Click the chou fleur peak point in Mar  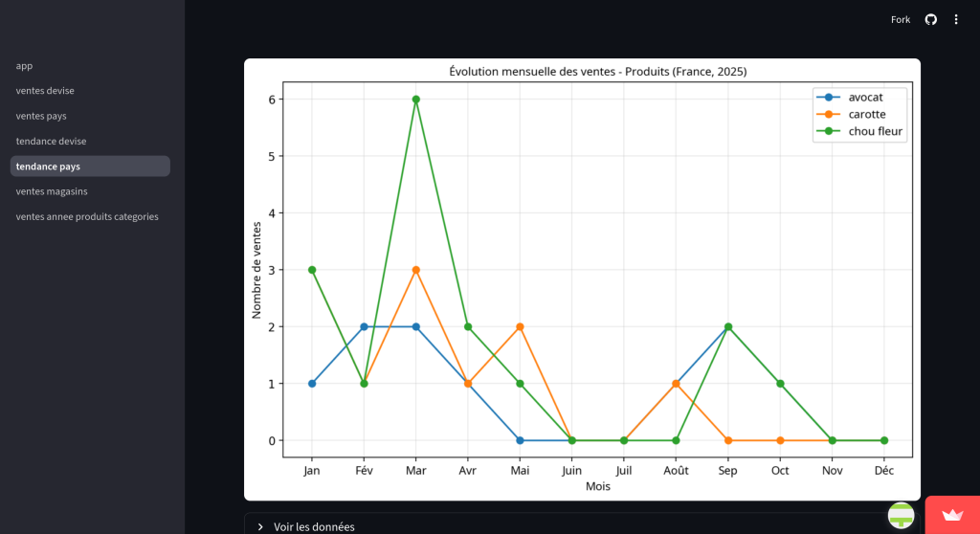415,100
